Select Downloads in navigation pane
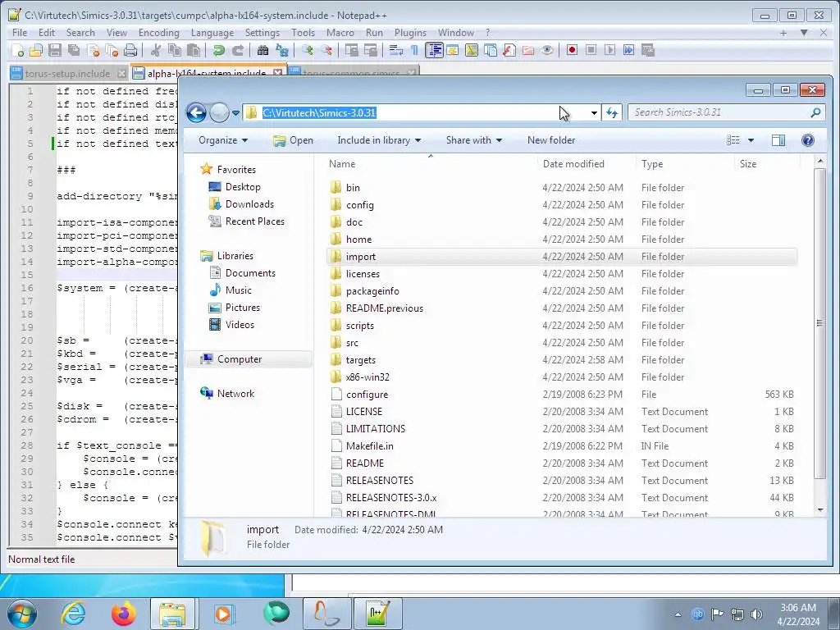 click(x=249, y=204)
